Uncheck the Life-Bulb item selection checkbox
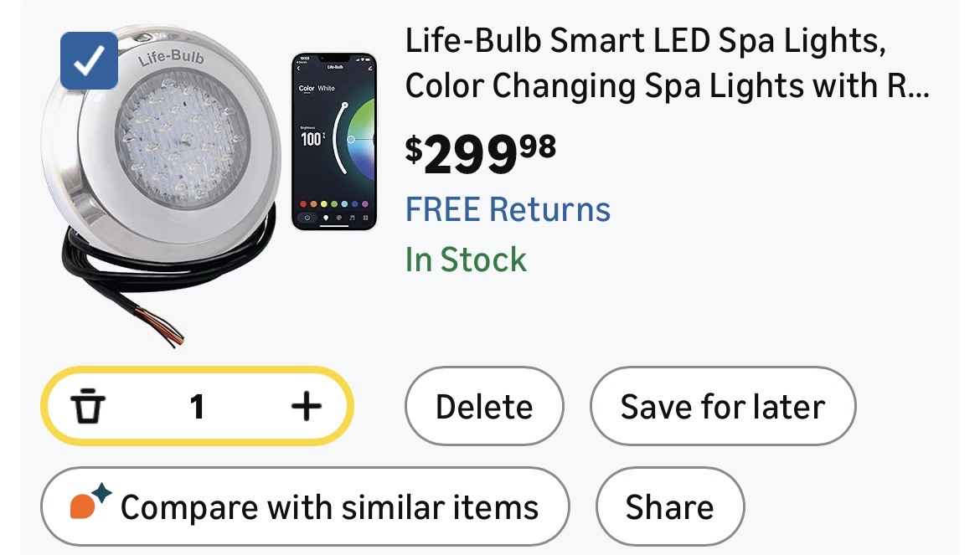Image resolution: width=980 pixels, height=555 pixels. click(90, 60)
